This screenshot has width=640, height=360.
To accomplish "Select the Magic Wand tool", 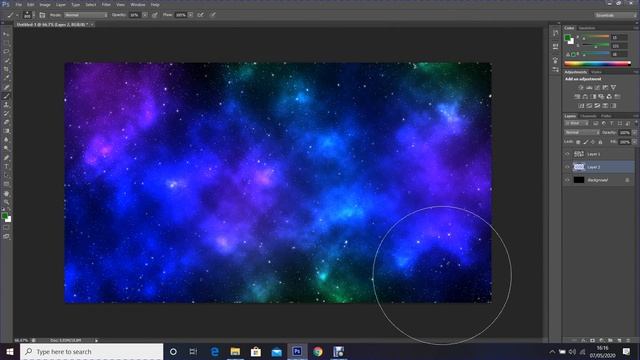I will click(6, 60).
